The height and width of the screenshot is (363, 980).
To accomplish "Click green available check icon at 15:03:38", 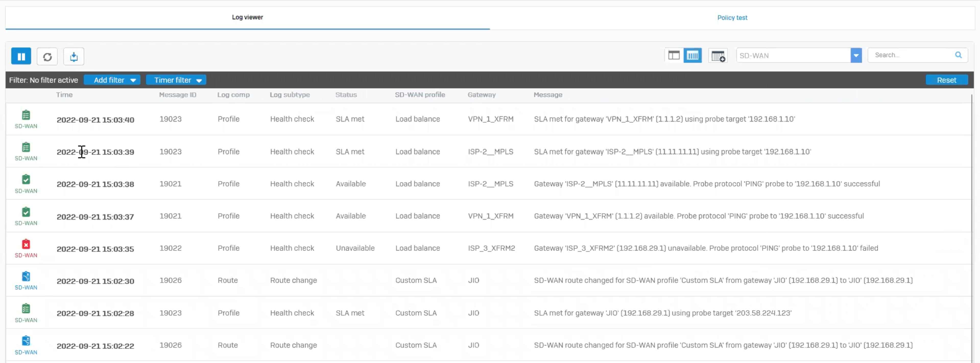I will point(26,180).
